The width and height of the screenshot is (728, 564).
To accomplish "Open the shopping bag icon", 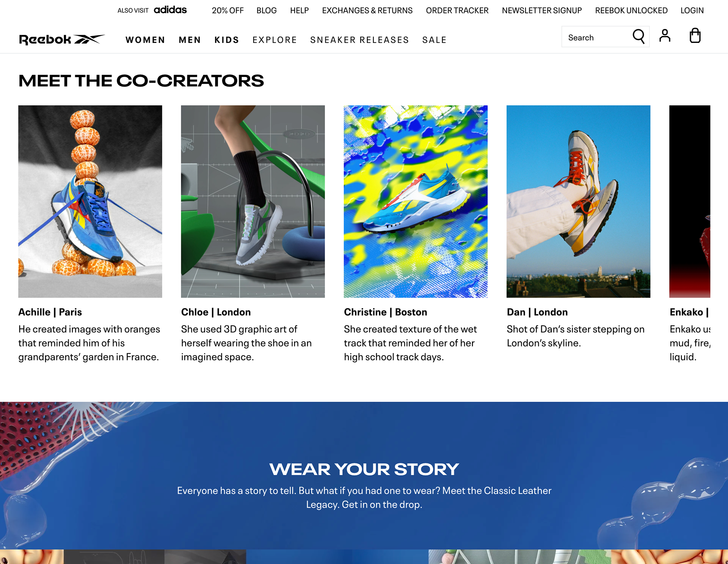I will click(695, 36).
